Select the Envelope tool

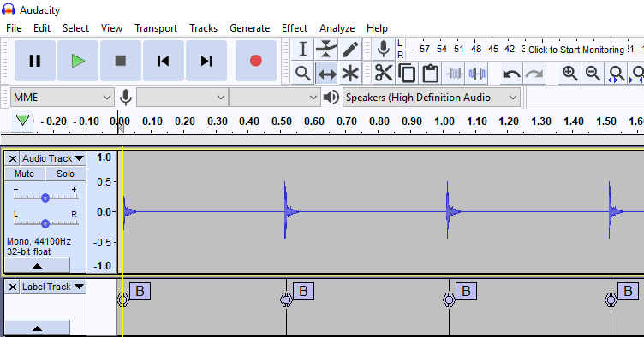click(x=326, y=50)
